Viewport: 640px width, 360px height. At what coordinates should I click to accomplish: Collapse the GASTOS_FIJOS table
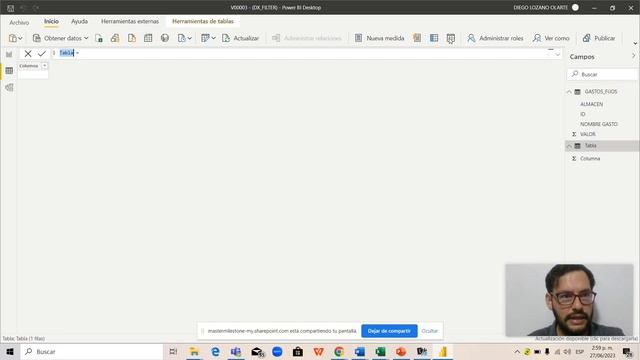click(x=569, y=92)
